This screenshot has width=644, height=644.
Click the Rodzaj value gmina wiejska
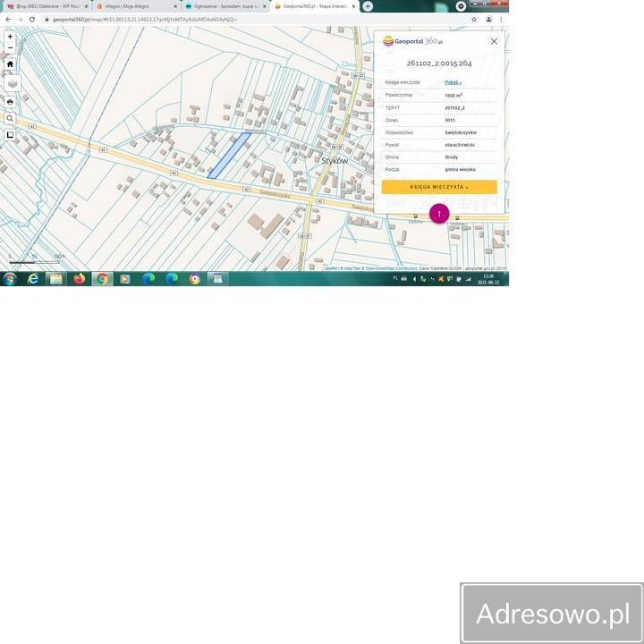[460, 169]
